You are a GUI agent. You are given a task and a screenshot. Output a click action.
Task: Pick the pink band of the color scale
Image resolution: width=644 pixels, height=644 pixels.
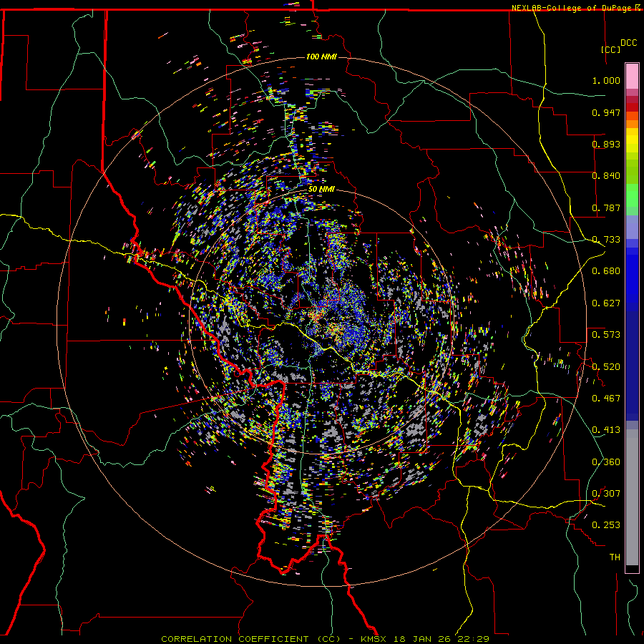[632, 77]
